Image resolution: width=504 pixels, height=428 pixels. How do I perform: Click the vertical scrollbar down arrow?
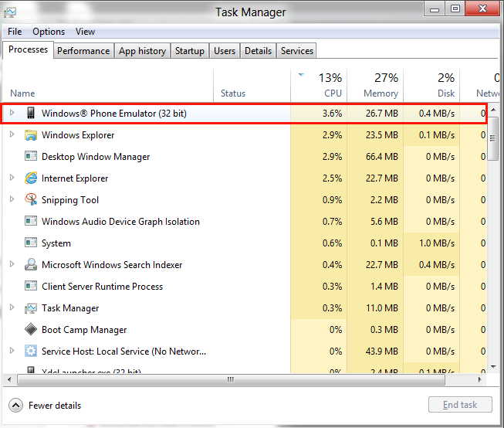coord(494,366)
